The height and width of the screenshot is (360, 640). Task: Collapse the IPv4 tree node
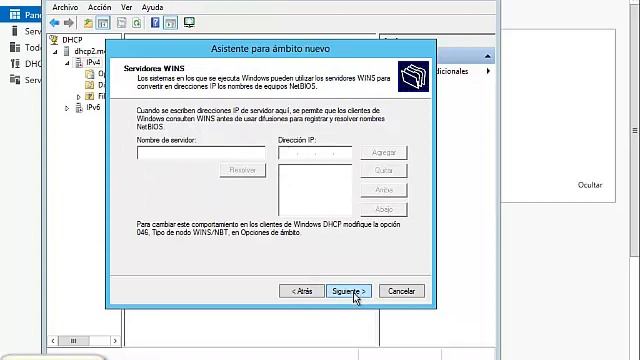point(67,63)
